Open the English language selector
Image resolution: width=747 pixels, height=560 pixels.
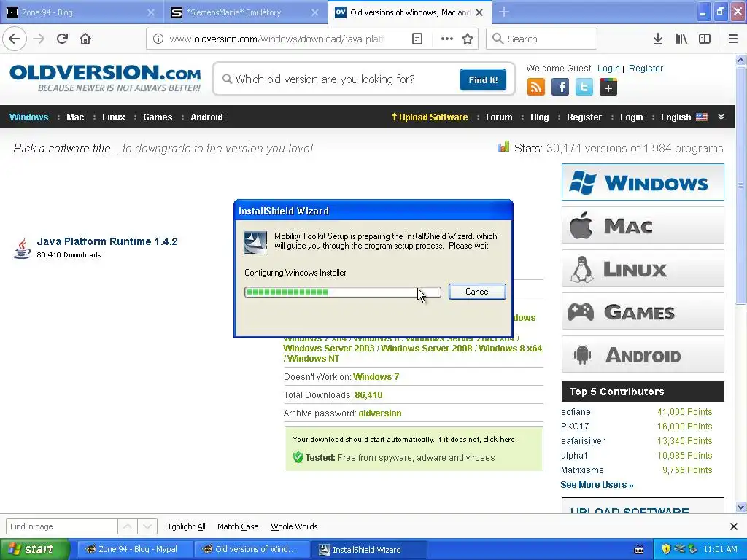(x=684, y=117)
